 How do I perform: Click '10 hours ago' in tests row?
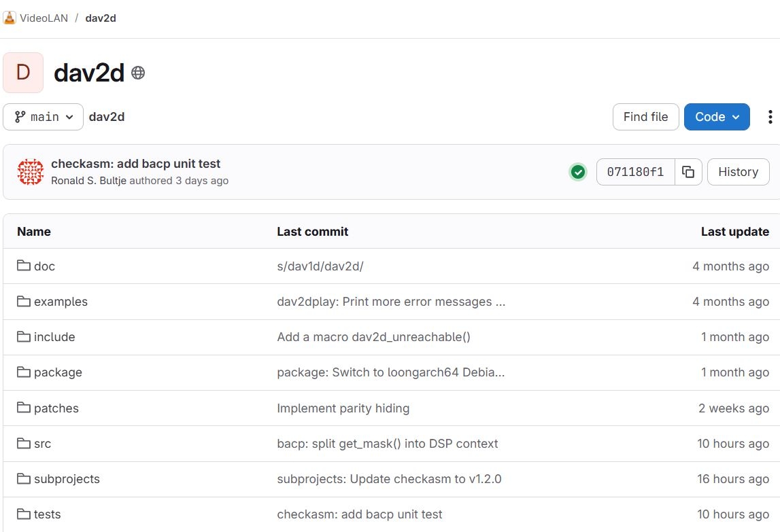pyautogui.click(x=733, y=514)
